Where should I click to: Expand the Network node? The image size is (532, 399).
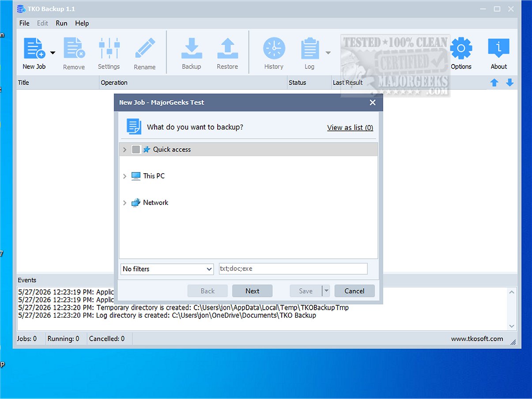click(x=125, y=203)
